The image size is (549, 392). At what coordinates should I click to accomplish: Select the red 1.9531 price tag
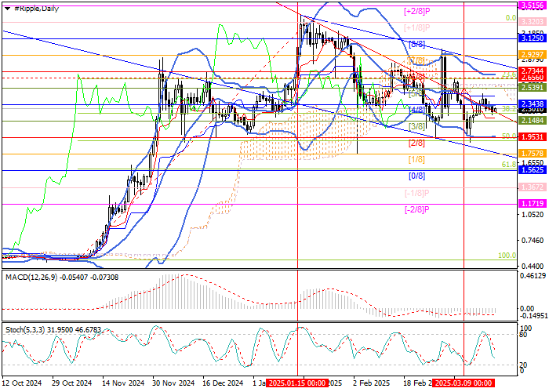pyautogui.click(x=533, y=137)
